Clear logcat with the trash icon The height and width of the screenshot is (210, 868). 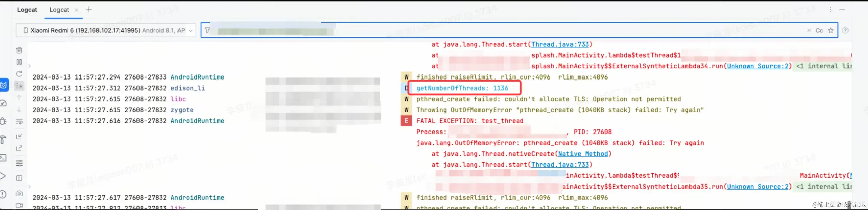[x=19, y=50]
